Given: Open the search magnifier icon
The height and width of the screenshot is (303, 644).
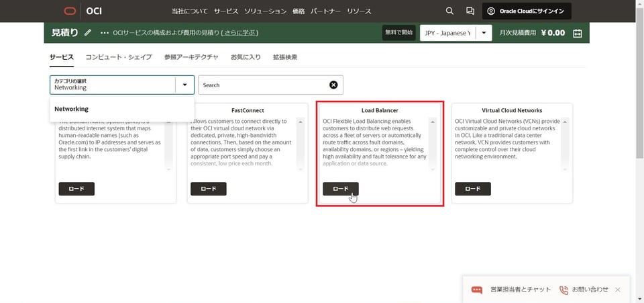Looking at the screenshot, I should pyautogui.click(x=450, y=11).
